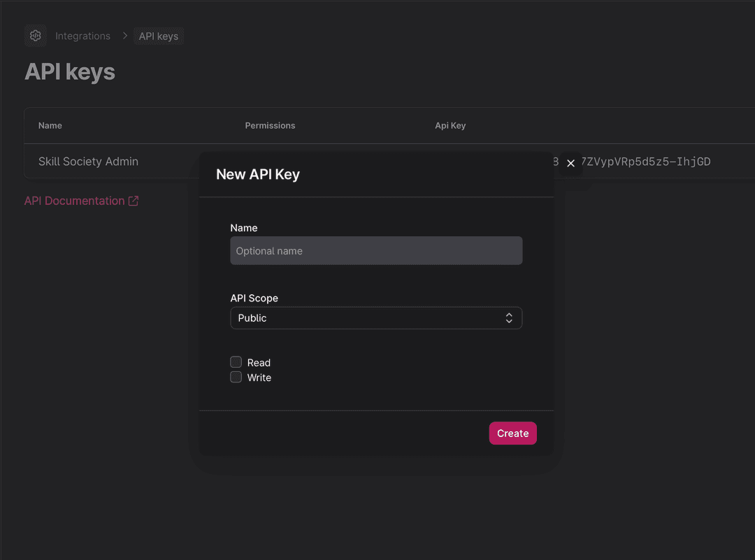Open the API Scope dropdown showing Public
Image resolution: width=755 pixels, height=560 pixels.
[375, 318]
